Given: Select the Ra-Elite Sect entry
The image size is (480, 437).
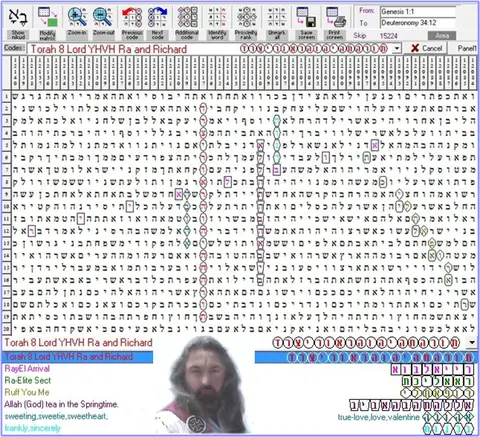Looking at the screenshot, I should [28, 380].
